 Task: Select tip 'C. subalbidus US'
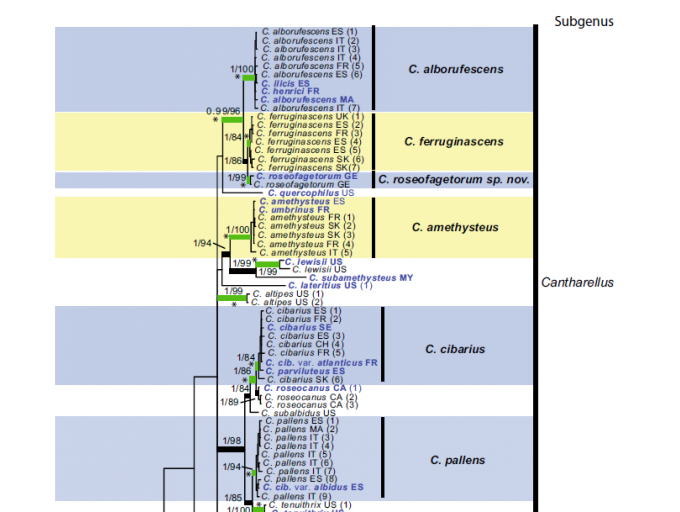(x=298, y=414)
